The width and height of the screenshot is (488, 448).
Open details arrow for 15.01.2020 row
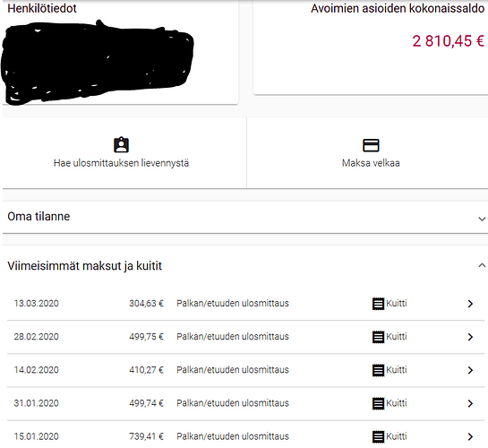pyautogui.click(x=470, y=436)
